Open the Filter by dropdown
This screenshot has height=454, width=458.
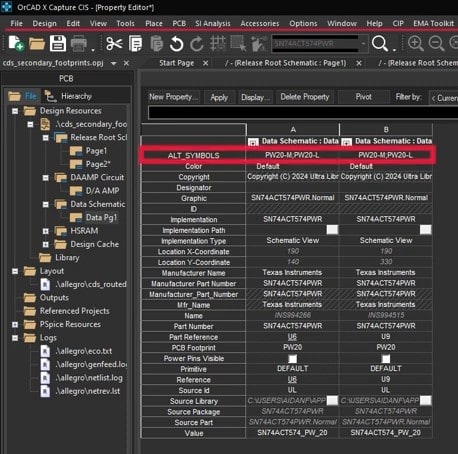click(443, 98)
